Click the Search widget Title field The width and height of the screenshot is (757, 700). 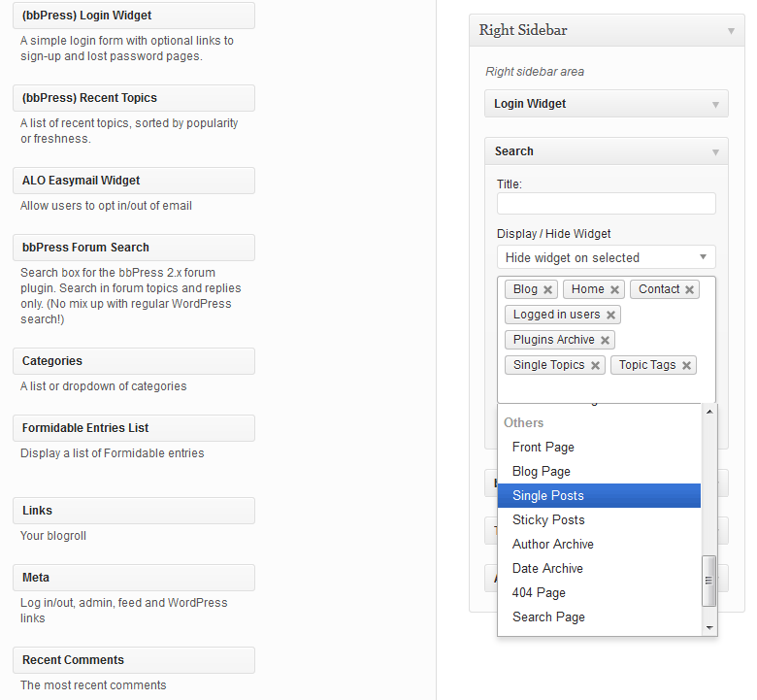pos(607,203)
